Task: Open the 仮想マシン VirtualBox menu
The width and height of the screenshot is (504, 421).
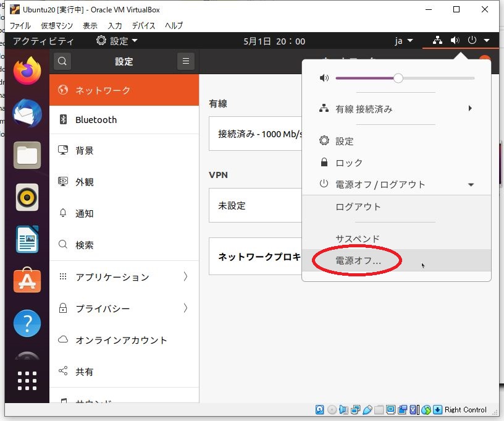Action: point(57,25)
